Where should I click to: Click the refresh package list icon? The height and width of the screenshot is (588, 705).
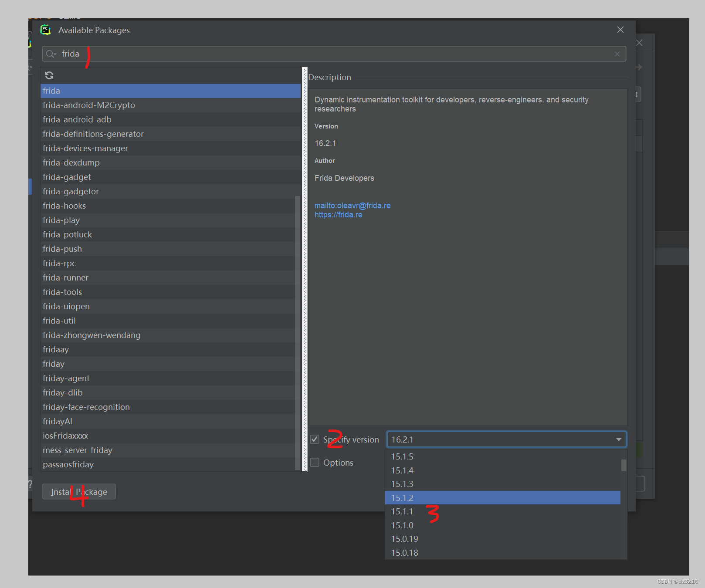[49, 75]
